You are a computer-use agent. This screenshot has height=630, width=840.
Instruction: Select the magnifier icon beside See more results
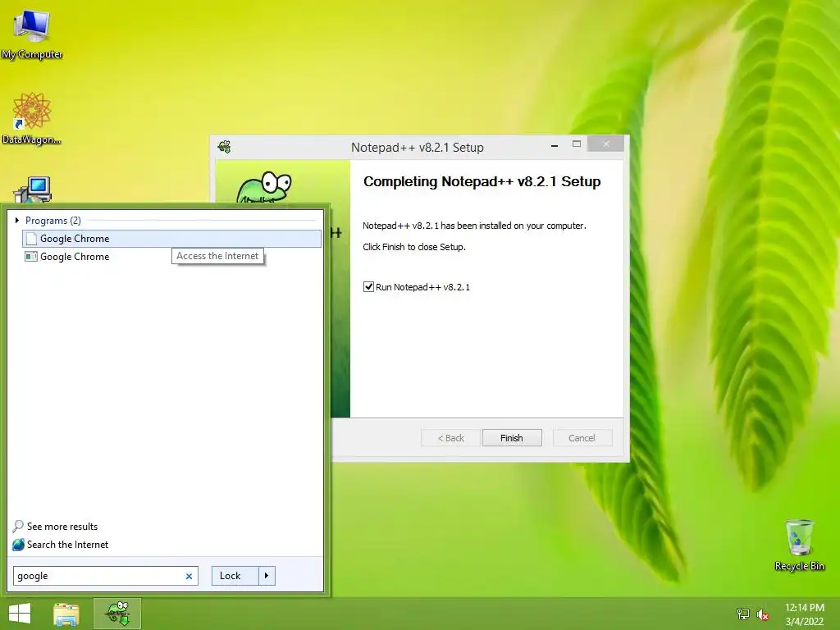[18, 526]
